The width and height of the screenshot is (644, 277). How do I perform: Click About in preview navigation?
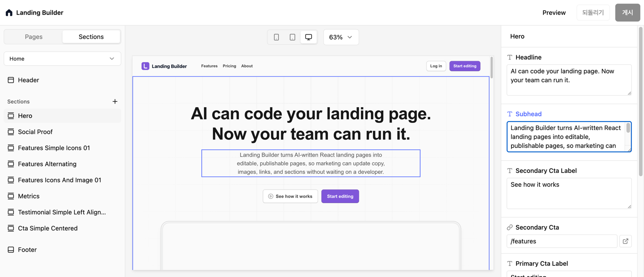click(x=247, y=66)
